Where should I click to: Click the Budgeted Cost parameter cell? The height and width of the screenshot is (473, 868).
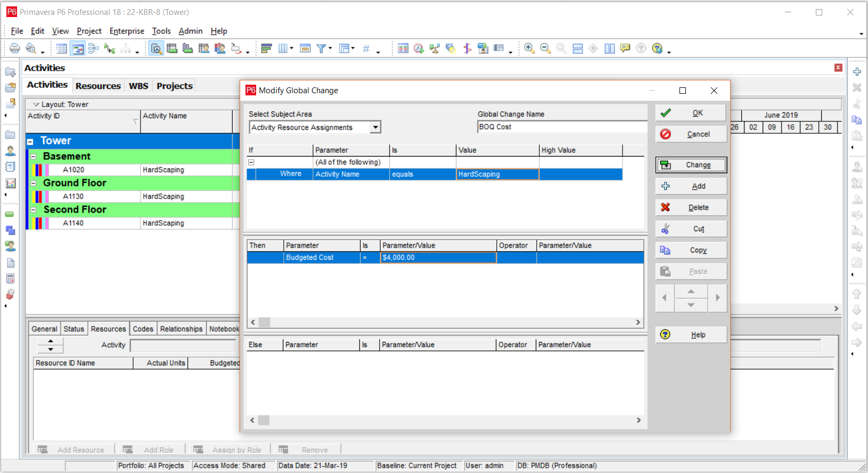322,258
